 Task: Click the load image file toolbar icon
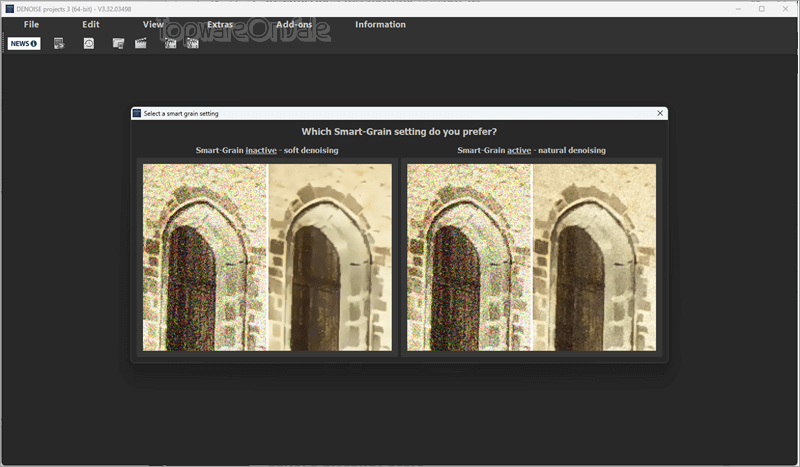click(x=59, y=43)
